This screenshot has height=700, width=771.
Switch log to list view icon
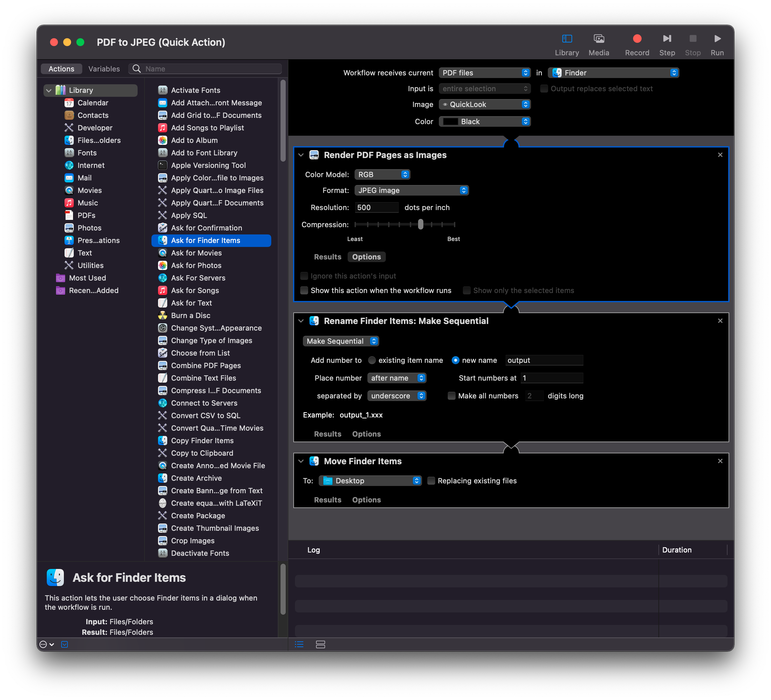[300, 645]
